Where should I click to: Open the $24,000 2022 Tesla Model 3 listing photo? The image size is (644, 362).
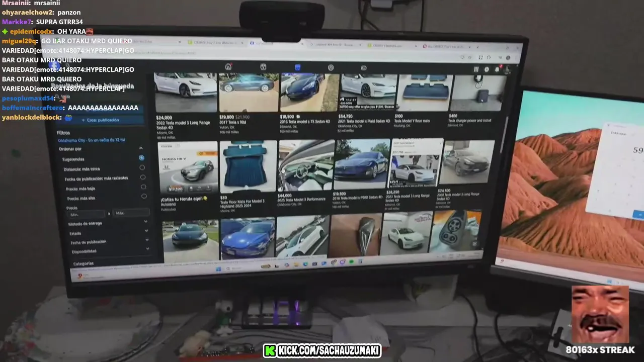point(186,92)
